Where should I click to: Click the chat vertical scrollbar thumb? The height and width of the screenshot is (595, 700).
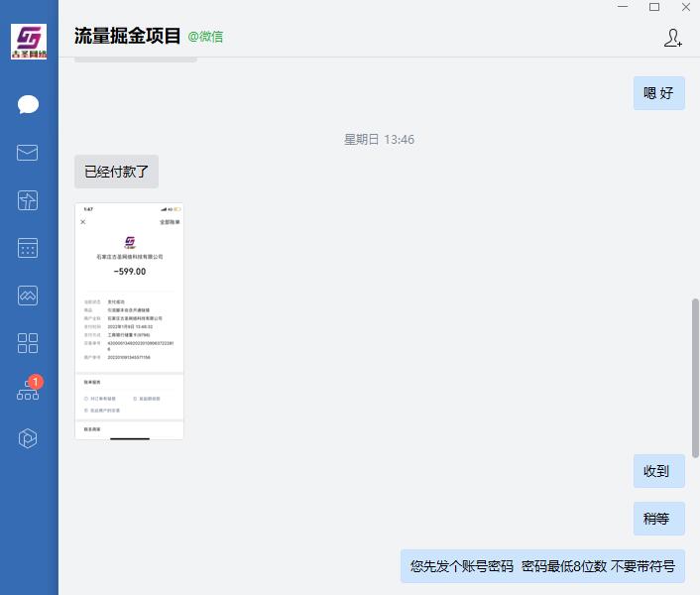pos(695,377)
